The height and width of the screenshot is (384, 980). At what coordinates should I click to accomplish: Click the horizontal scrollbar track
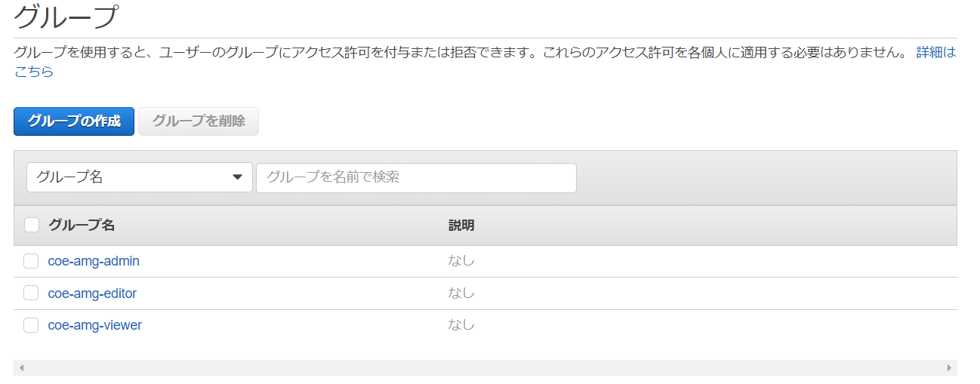[x=483, y=367]
